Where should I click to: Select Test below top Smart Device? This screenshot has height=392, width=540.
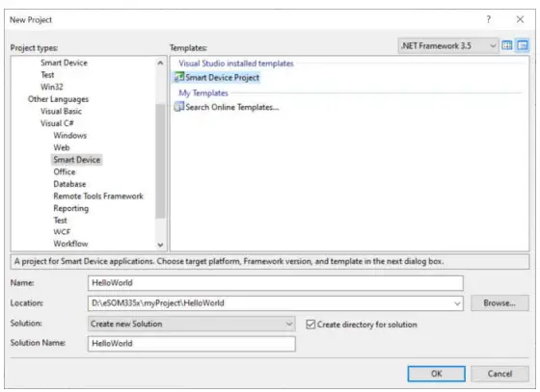pyautogui.click(x=47, y=75)
